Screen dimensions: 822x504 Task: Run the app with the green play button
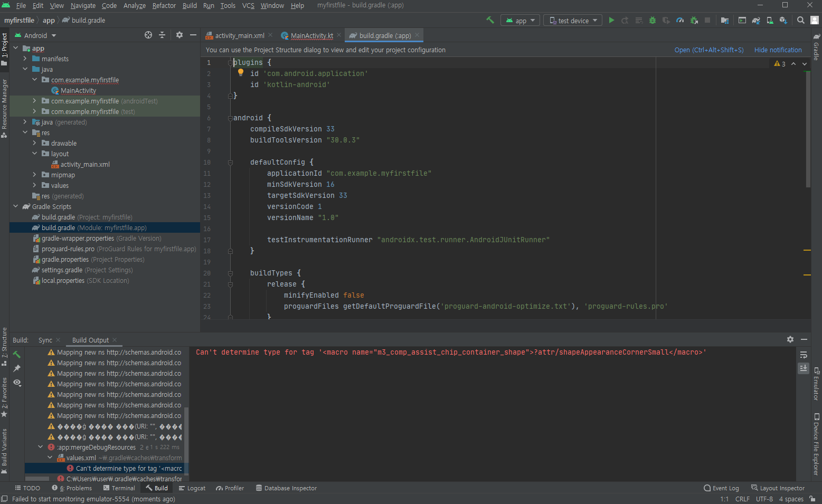coord(611,20)
